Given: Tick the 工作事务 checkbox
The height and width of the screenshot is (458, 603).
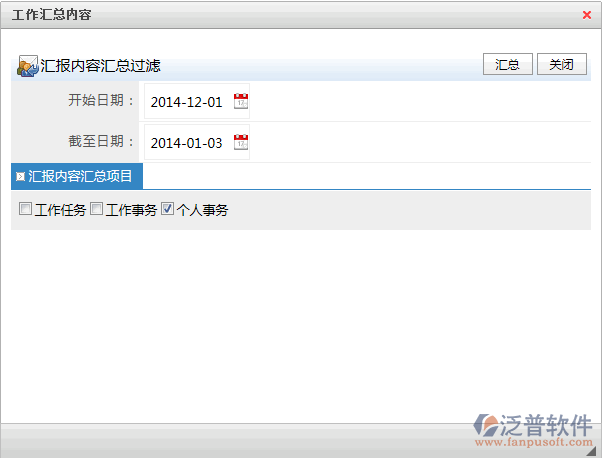Looking at the screenshot, I should point(97,209).
